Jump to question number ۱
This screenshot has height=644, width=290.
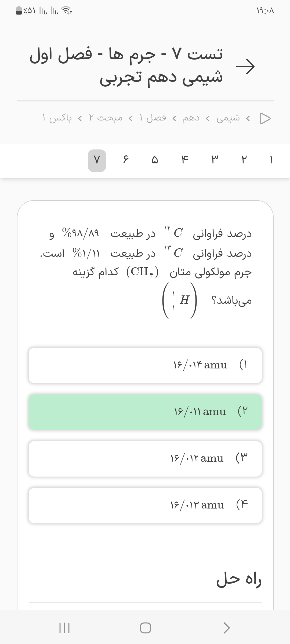pos(271,160)
